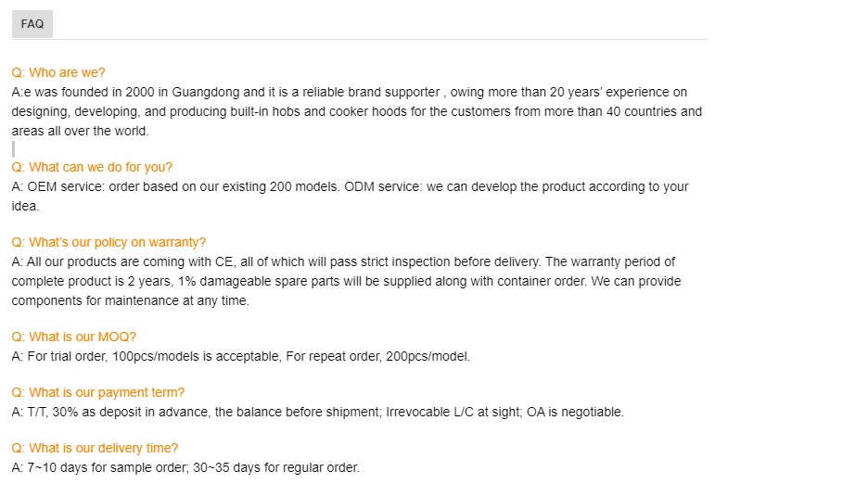This screenshot has width=868, height=484.
Task: Click the 'Who are we?' question
Action: pos(58,72)
